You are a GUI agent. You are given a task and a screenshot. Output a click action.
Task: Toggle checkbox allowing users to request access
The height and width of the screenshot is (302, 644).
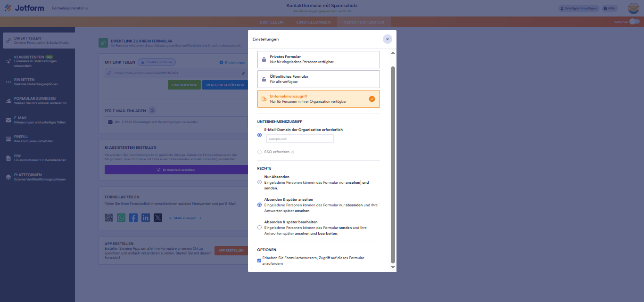[259, 261]
